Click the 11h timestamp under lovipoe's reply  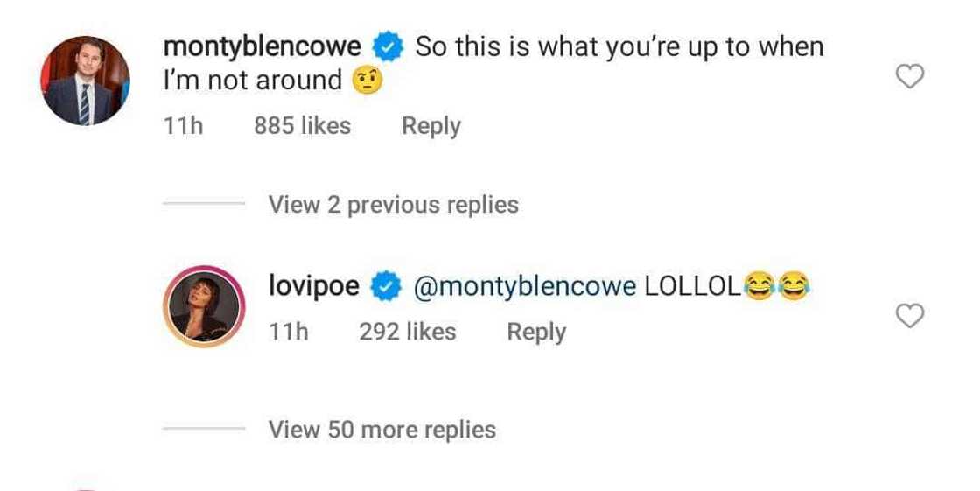289,332
